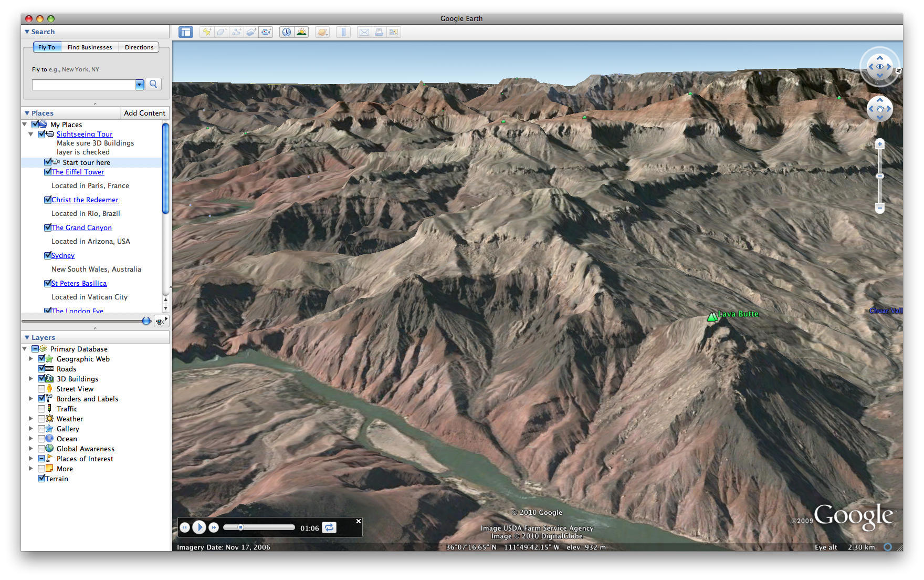Collapse the Layers panel
This screenshot has height=580, width=924.
pos(27,337)
